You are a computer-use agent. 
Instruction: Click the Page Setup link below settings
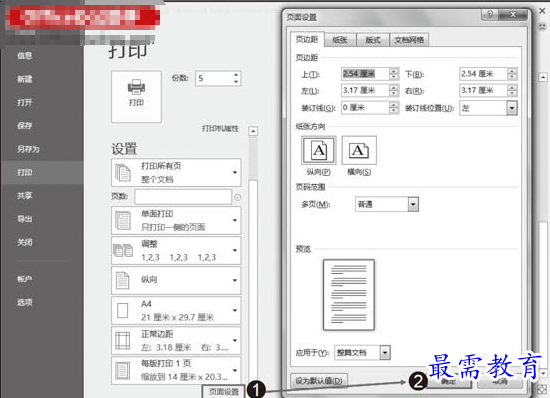(x=224, y=392)
